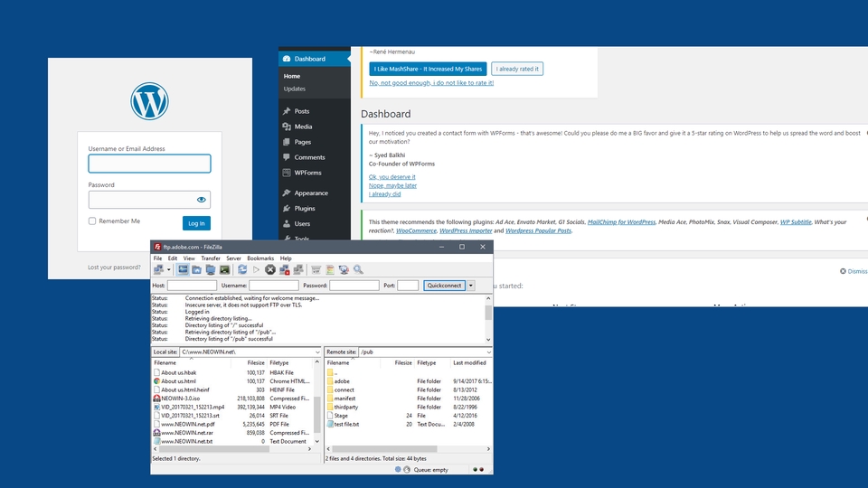
Task: Focus the Username or Email Address field
Action: pos(149,164)
